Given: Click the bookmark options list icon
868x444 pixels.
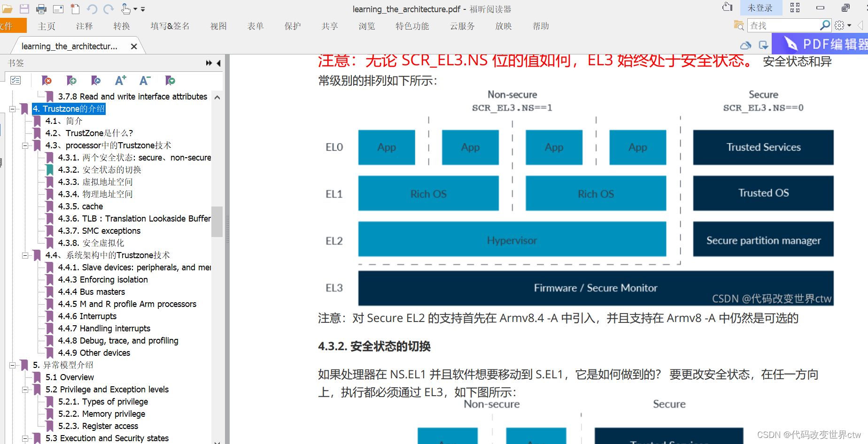Looking at the screenshot, I should [x=15, y=80].
